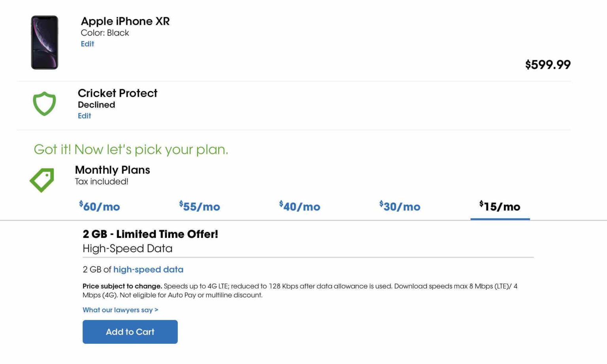Click the Declined status under Cricket Protect

click(97, 105)
